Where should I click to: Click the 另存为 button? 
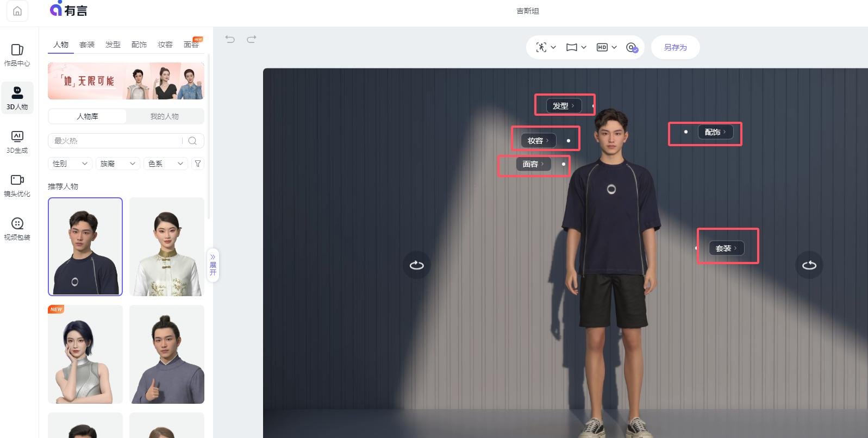click(675, 47)
